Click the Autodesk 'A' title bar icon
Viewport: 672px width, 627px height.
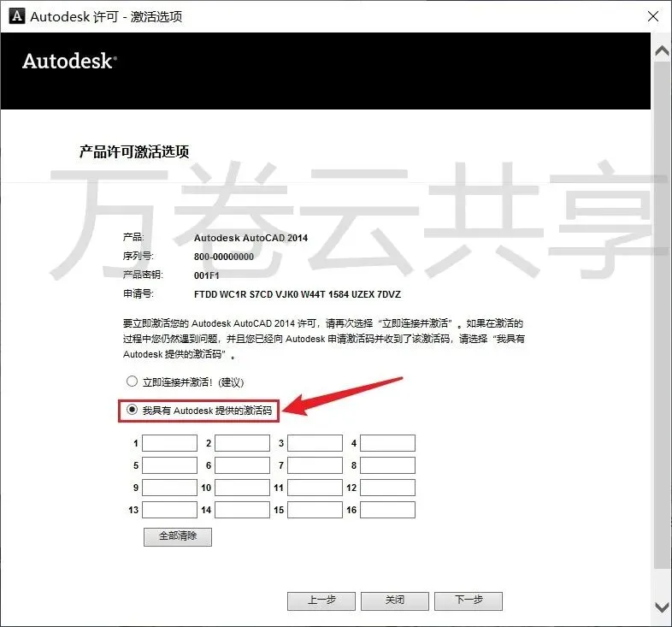coord(17,16)
